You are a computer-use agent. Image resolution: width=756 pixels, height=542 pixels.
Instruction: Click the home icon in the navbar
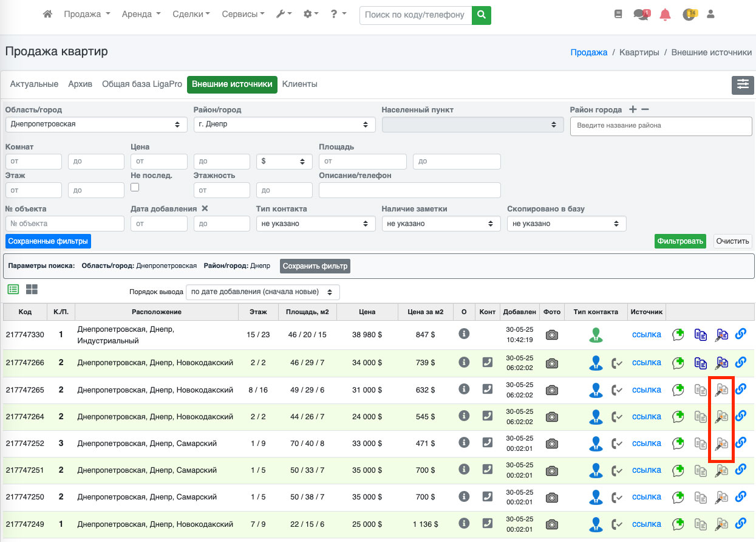tap(47, 14)
